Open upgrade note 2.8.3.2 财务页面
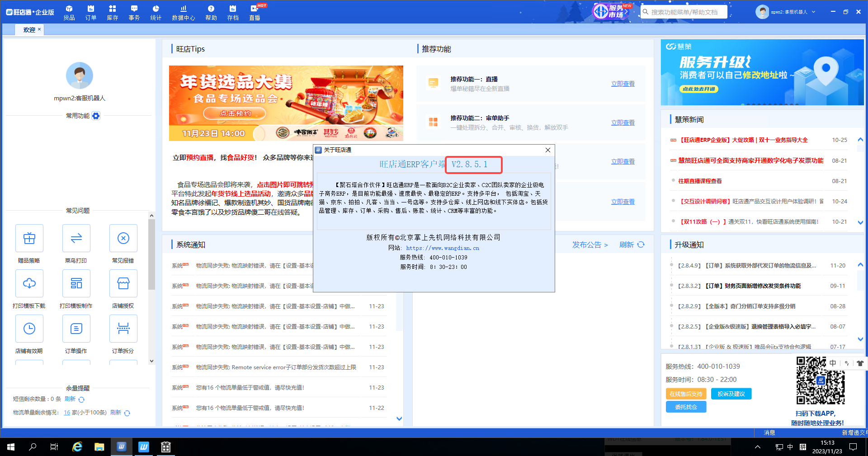868x456 pixels. point(739,286)
